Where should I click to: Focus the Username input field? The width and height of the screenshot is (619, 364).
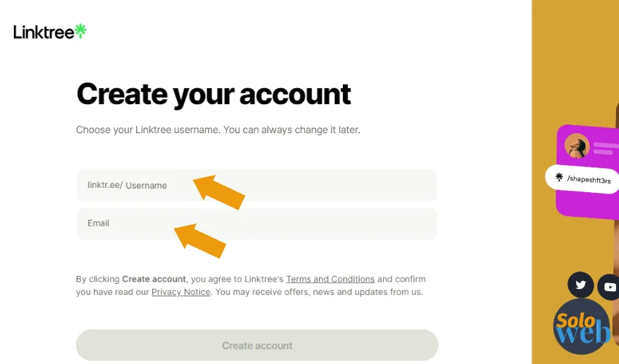pyautogui.click(x=257, y=185)
